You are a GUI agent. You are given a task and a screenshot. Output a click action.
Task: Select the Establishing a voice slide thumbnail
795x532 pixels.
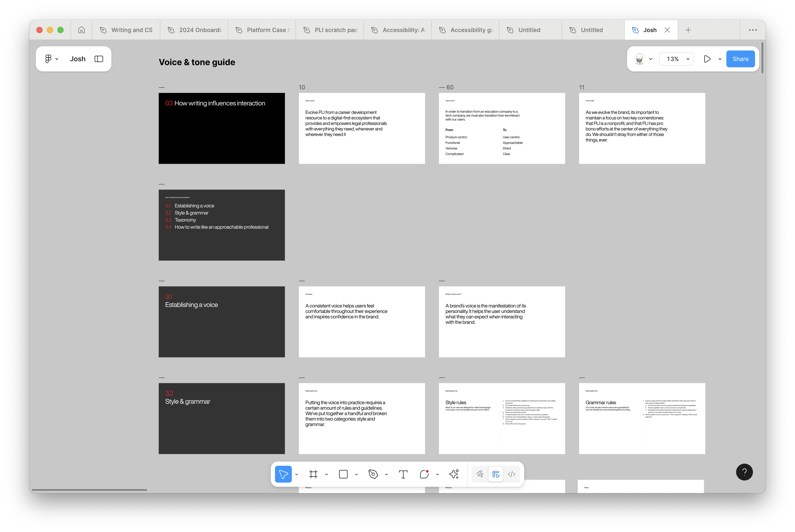pos(222,322)
